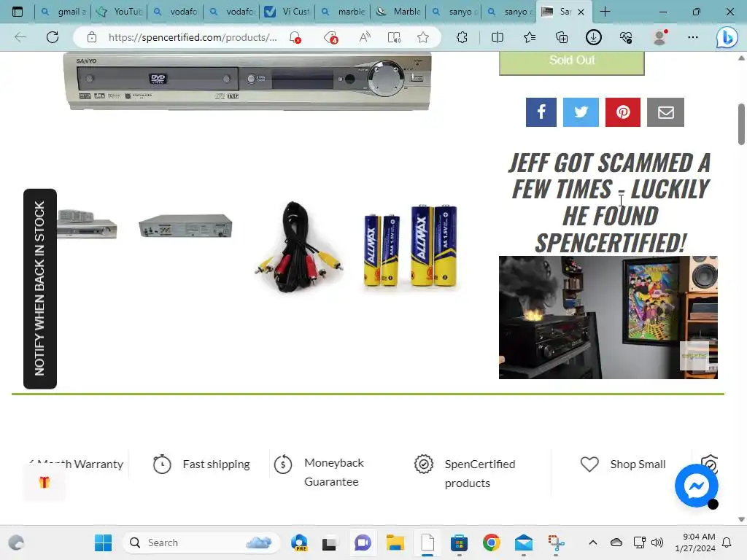This screenshot has width=747, height=560.
Task: Open Collections panel
Action: pos(562,37)
